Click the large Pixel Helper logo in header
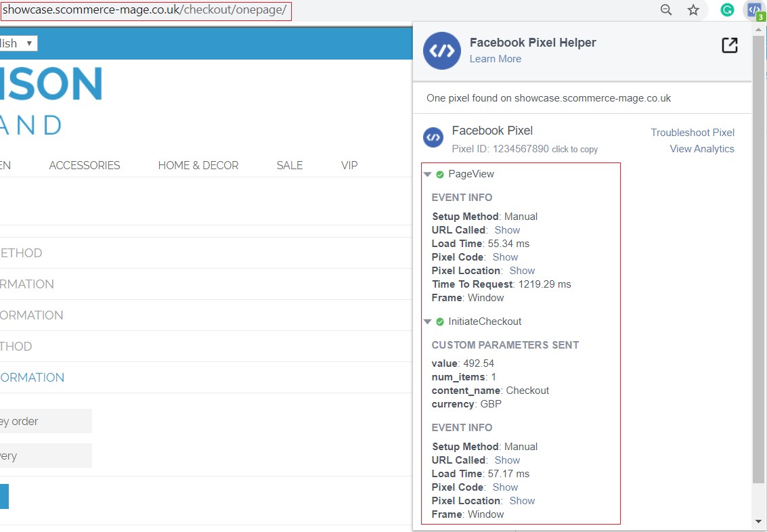This screenshot has height=532, width=767. click(x=442, y=51)
